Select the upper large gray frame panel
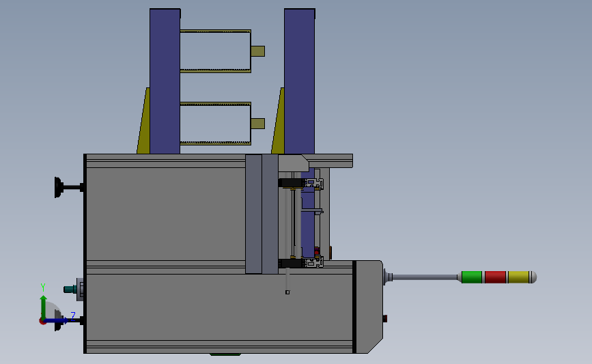Image resolution: width=592 pixels, height=364 pixels. click(x=166, y=214)
